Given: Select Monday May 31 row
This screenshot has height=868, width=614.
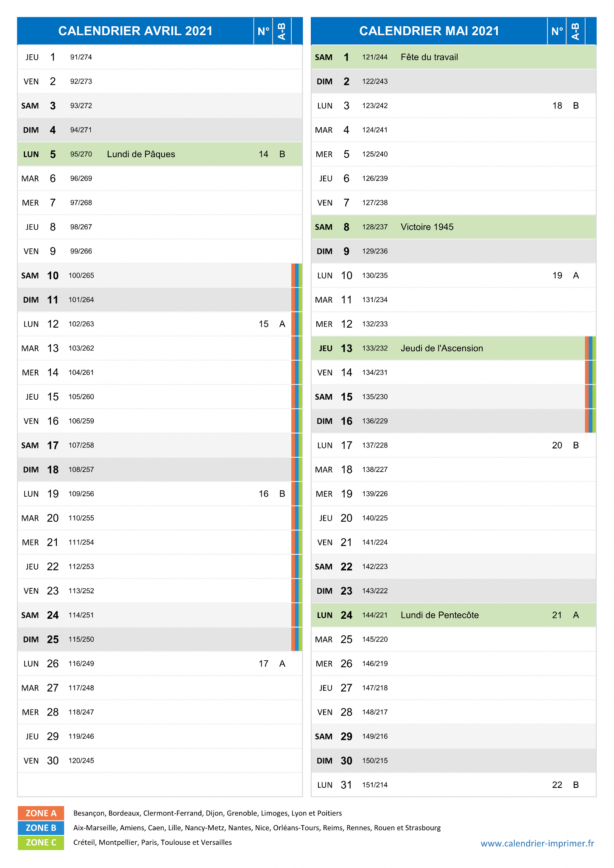Looking at the screenshot, I should tap(453, 785).
